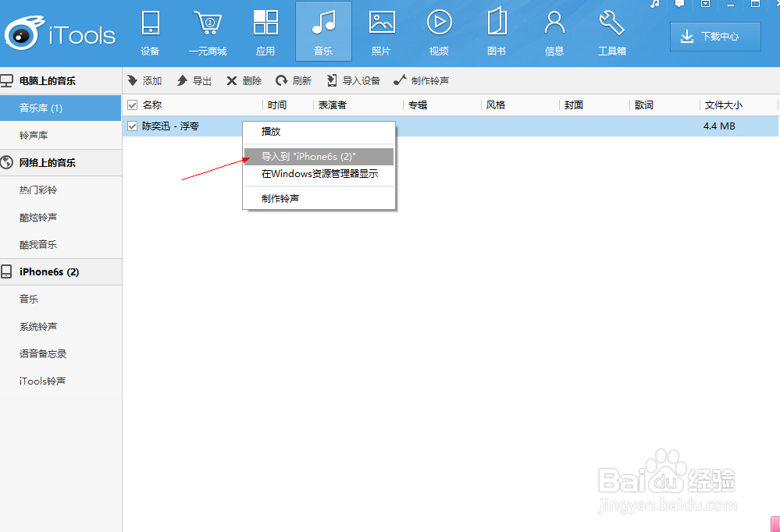Open 系统铃声 under iPhone6s (2)

pyautogui.click(x=61, y=326)
